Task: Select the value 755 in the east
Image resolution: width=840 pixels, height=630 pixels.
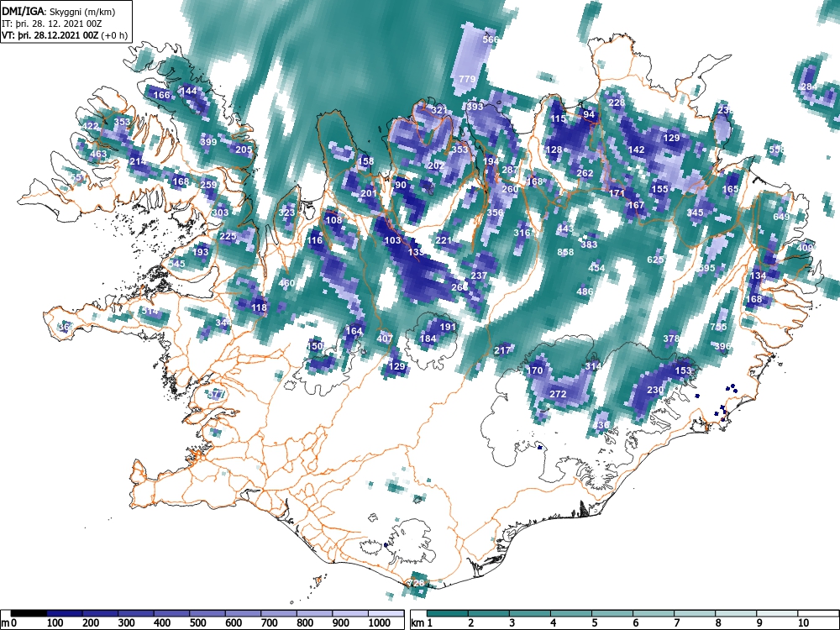Action: pyautogui.click(x=718, y=326)
